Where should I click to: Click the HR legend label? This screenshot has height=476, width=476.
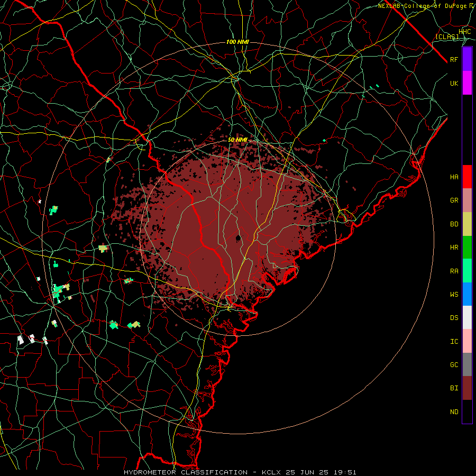[454, 248]
